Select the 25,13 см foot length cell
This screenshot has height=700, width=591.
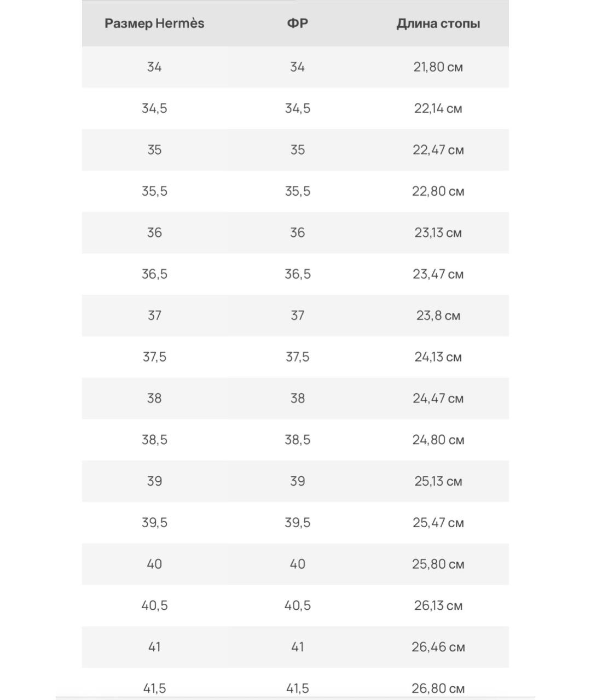click(x=438, y=481)
